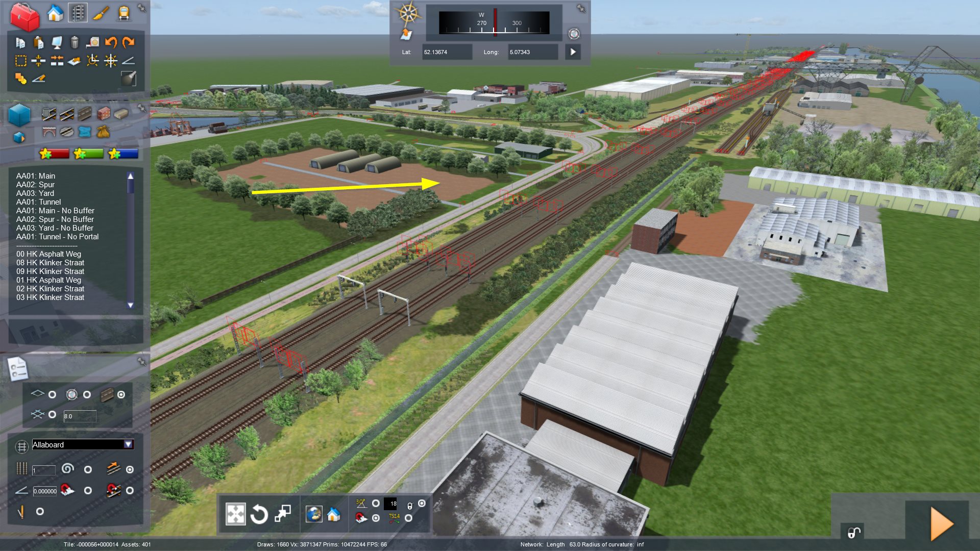Switch to the Linear Object (track) tools tab
The image size is (980, 551).
pos(78,13)
